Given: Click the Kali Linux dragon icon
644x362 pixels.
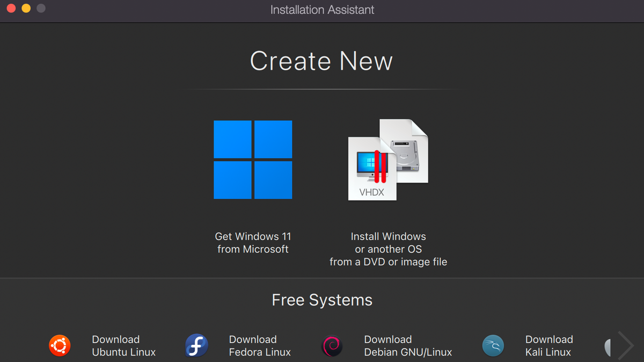Looking at the screenshot, I should [493, 346].
